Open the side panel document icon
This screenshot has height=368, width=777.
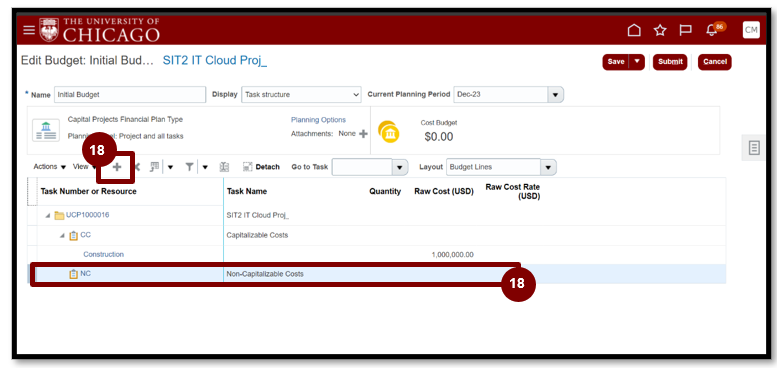[754, 148]
